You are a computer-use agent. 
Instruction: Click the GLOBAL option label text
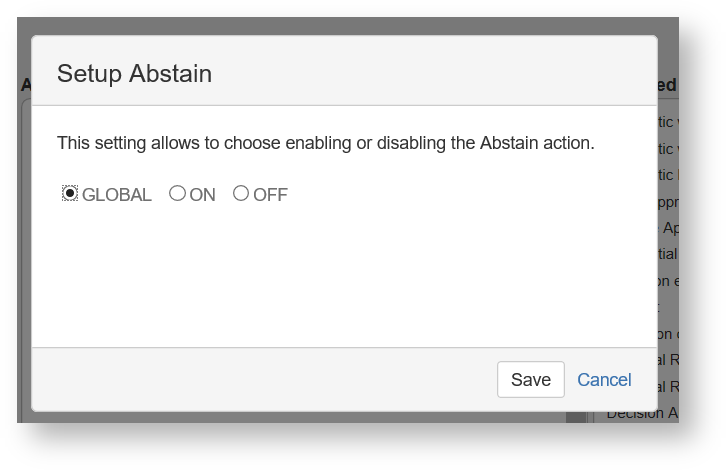click(x=117, y=195)
